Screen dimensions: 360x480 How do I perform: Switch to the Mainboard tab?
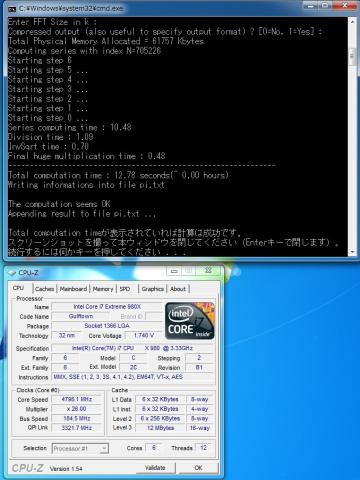[x=73, y=289]
